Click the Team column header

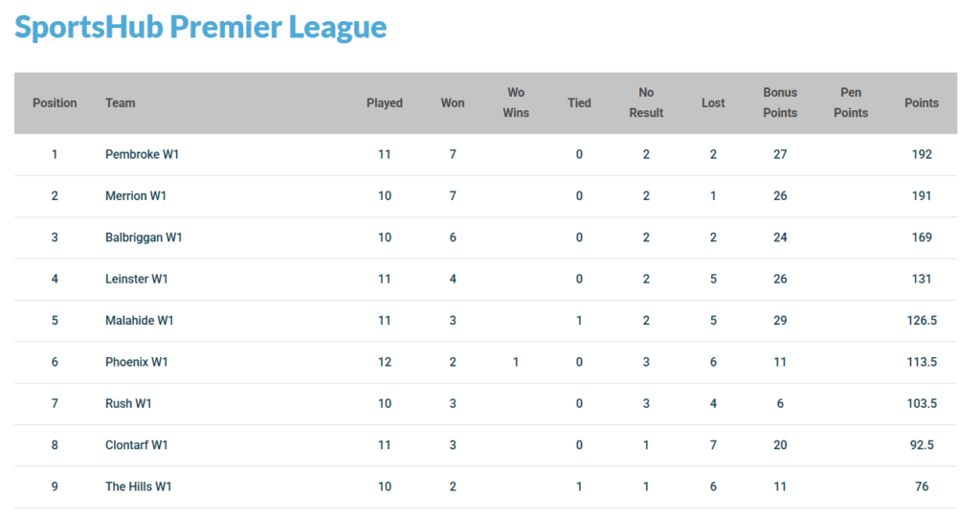click(x=121, y=102)
